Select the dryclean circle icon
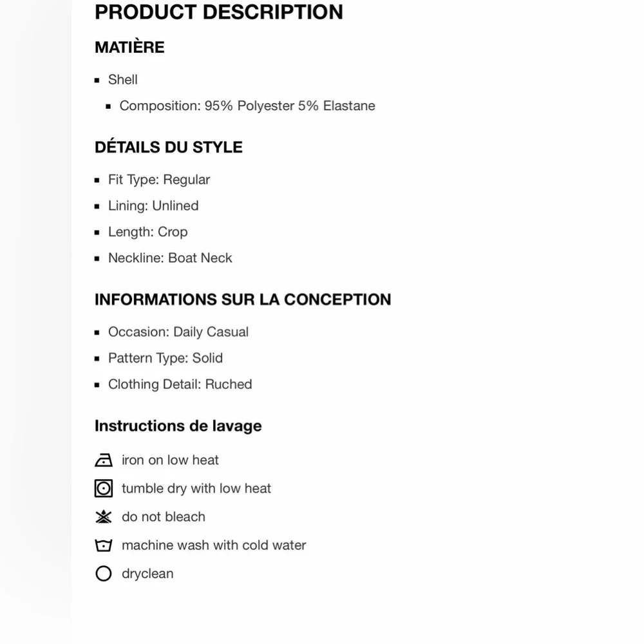Screen dimensions: 644x644 (x=103, y=574)
